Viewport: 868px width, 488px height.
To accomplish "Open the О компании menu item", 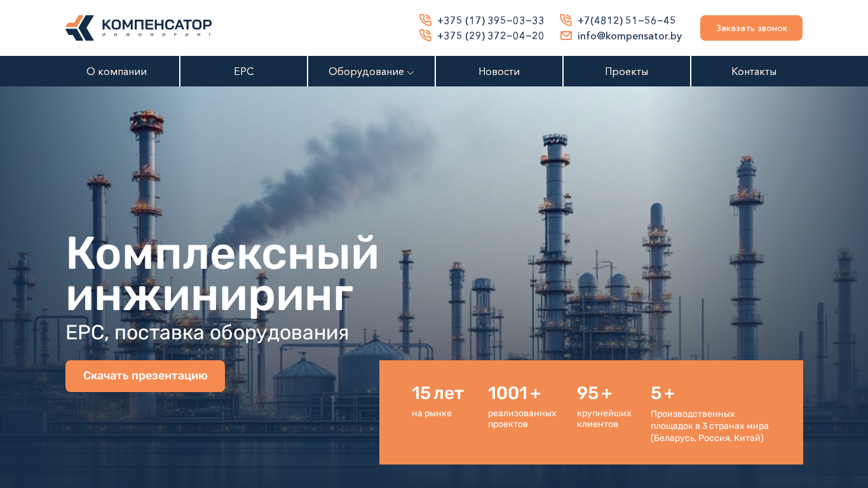I will point(116,71).
